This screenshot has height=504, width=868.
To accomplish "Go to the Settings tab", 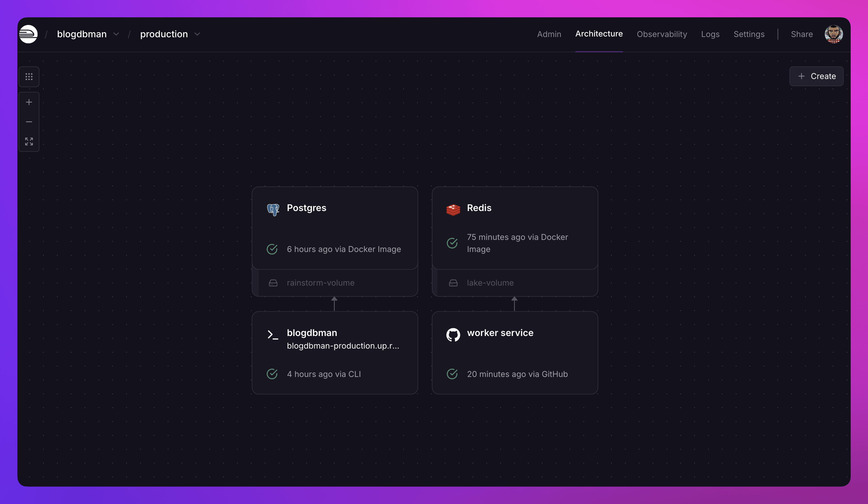I will coord(749,34).
